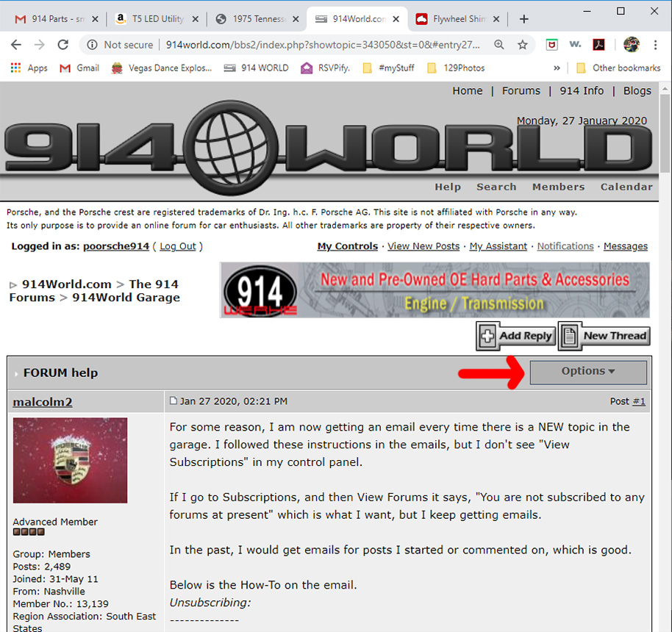This screenshot has height=632, width=672.
Task: Click the browser forward arrow
Action: pos(40,45)
